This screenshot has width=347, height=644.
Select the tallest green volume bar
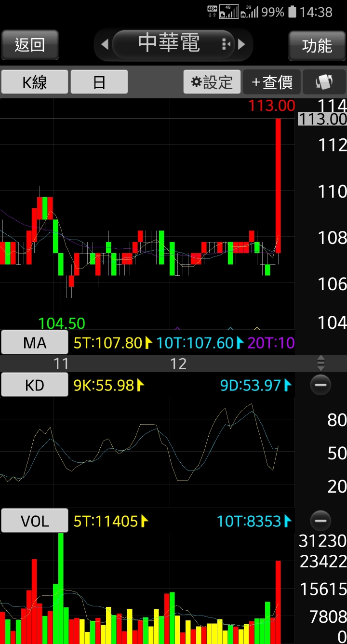pos(61,588)
